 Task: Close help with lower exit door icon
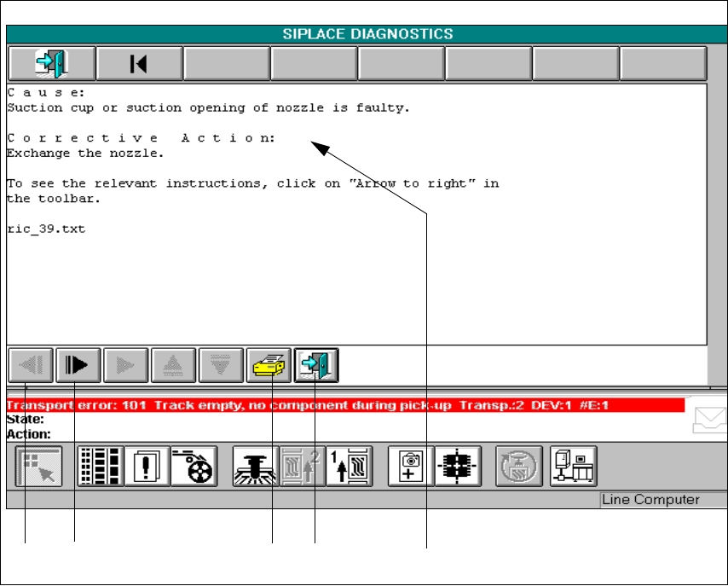pos(316,365)
